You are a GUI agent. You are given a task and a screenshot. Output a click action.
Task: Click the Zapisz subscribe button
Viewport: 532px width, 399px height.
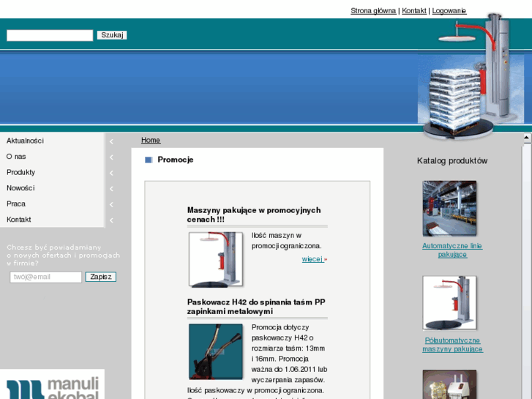tap(101, 277)
